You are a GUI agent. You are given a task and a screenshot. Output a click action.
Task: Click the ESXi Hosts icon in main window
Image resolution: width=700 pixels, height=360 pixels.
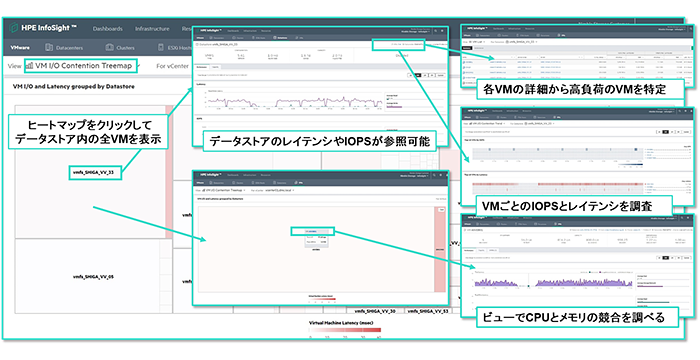pos(162,47)
